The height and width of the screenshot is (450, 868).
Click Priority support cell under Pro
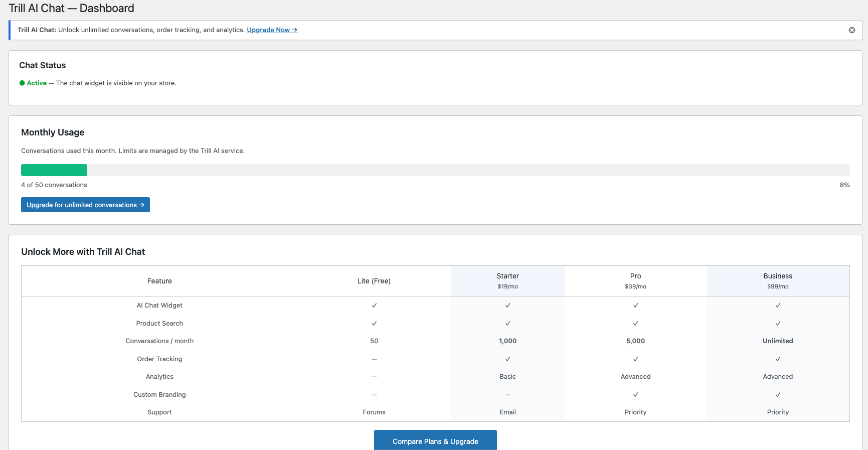point(635,412)
